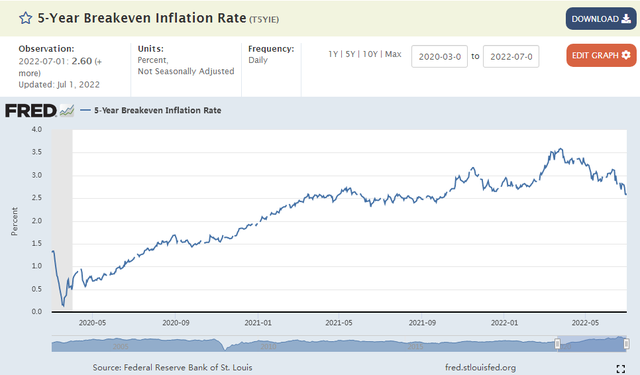640x375 pixels.
Task: Select the 5Y date range
Action: [350, 54]
